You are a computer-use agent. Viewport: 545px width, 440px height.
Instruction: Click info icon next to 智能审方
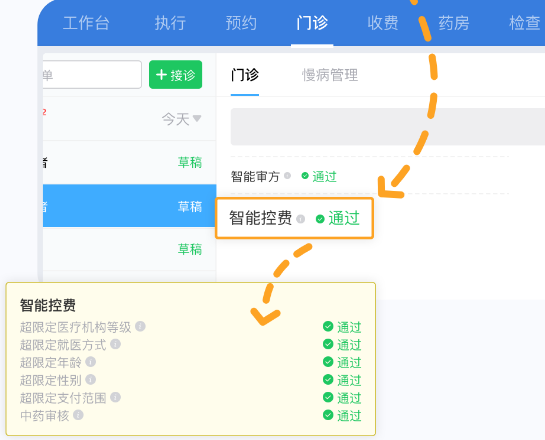point(287,176)
